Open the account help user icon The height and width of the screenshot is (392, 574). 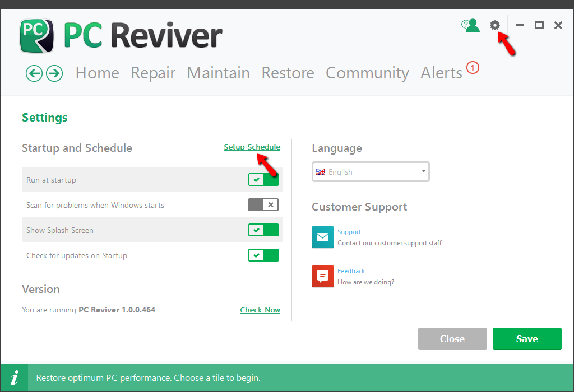click(x=471, y=25)
